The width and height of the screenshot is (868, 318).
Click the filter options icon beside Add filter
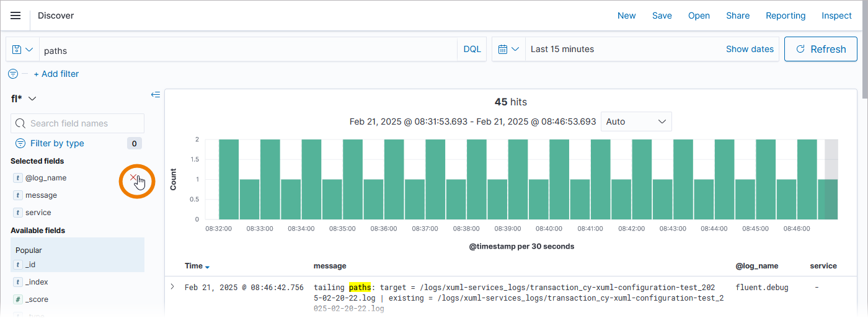tap(13, 74)
